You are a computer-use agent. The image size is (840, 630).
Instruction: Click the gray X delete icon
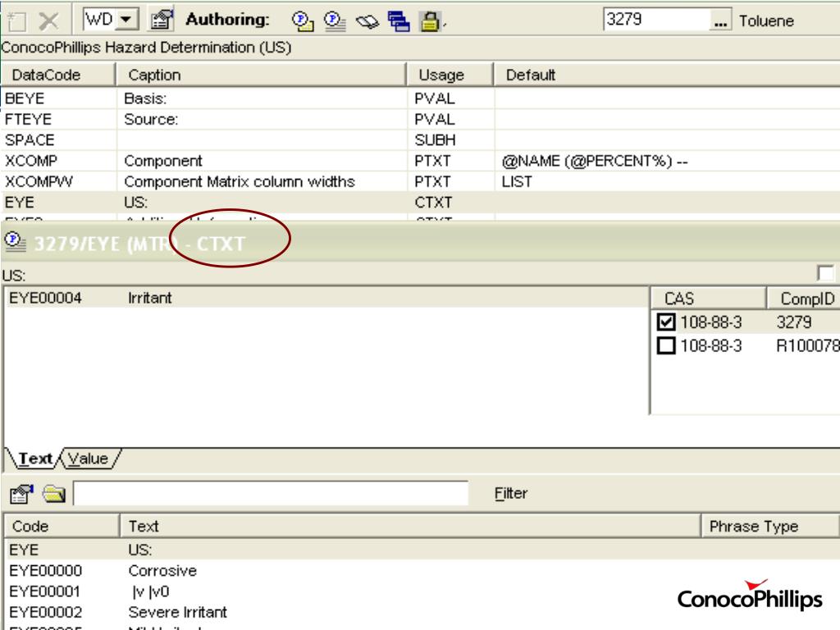tap(48, 21)
